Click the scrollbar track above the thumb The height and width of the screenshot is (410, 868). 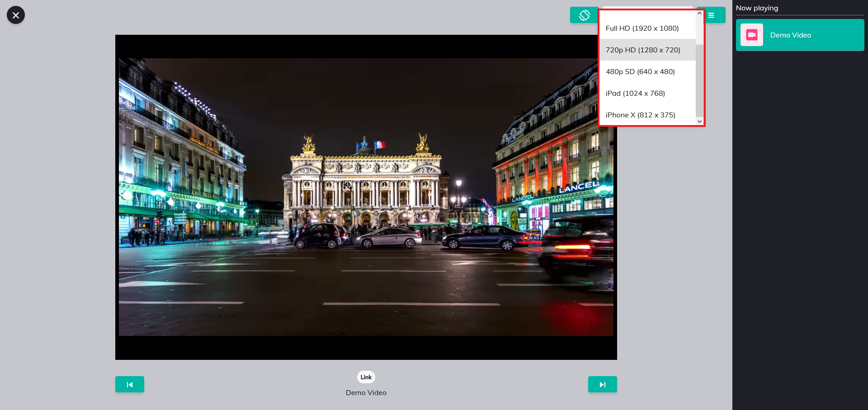[699, 31]
